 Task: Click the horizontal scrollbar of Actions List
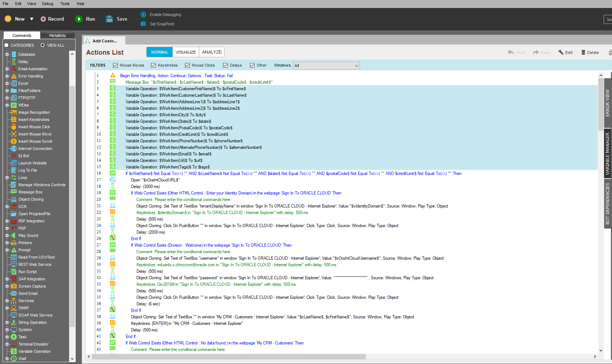click(x=229, y=357)
